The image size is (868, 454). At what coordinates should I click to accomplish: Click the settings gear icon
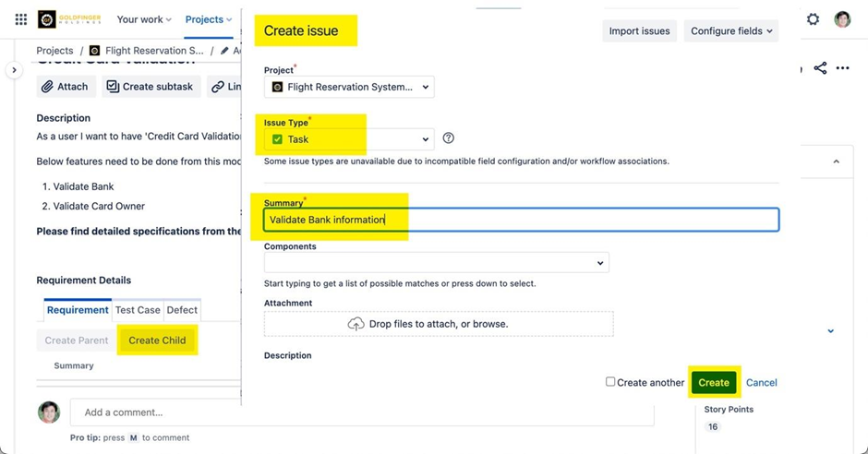(x=813, y=19)
